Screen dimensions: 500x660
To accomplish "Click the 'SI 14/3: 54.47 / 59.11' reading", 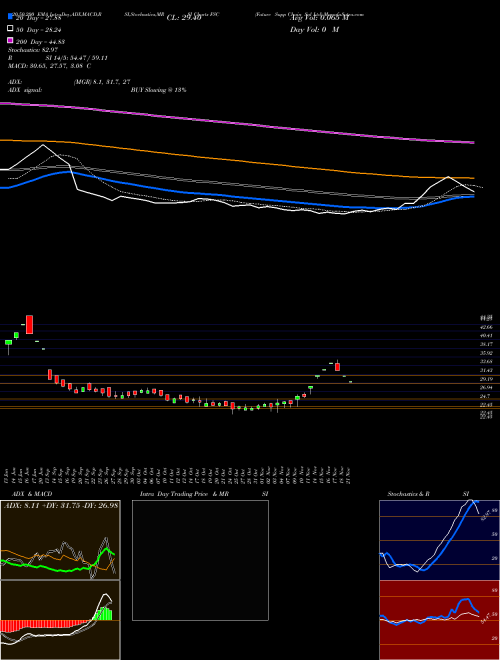I will click(x=76, y=58).
